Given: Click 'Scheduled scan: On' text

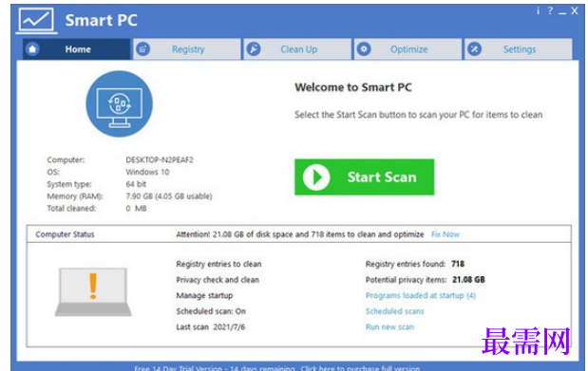Looking at the screenshot, I should point(211,311).
